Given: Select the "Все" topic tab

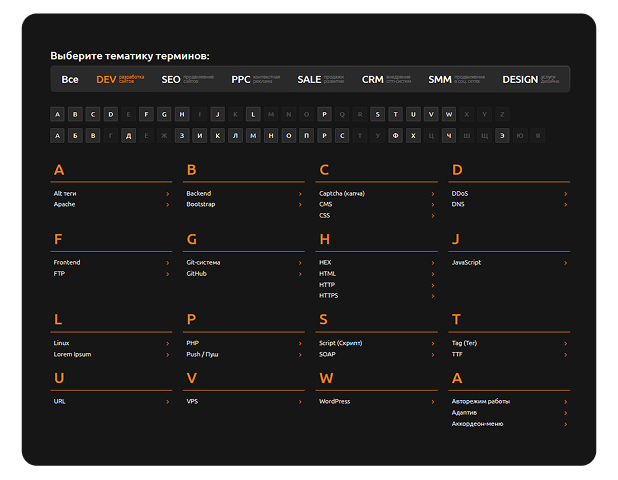Looking at the screenshot, I should tap(70, 79).
